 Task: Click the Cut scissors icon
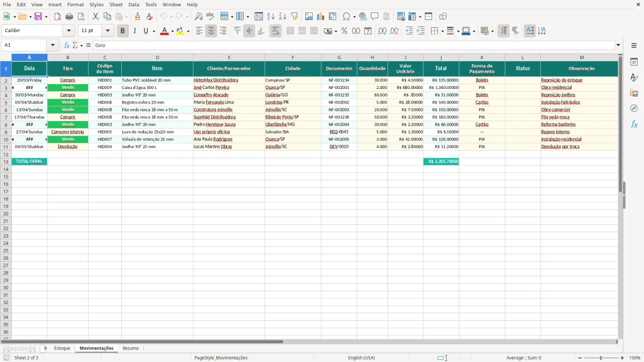pyautogui.click(x=96, y=17)
